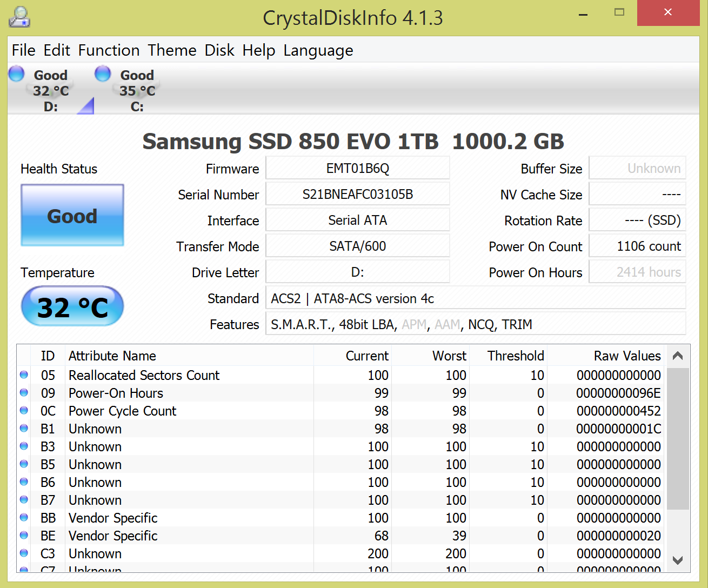
Task: Open the Function menu
Action: [109, 50]
